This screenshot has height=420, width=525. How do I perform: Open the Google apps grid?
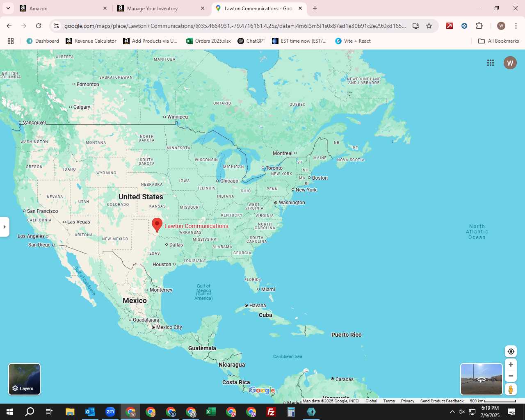coord(491,63)
